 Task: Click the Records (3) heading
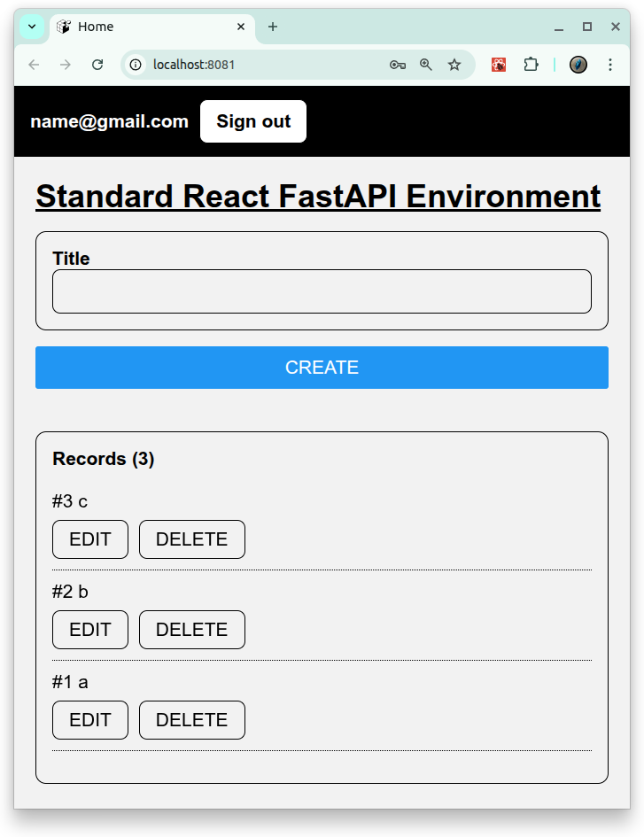104,459
